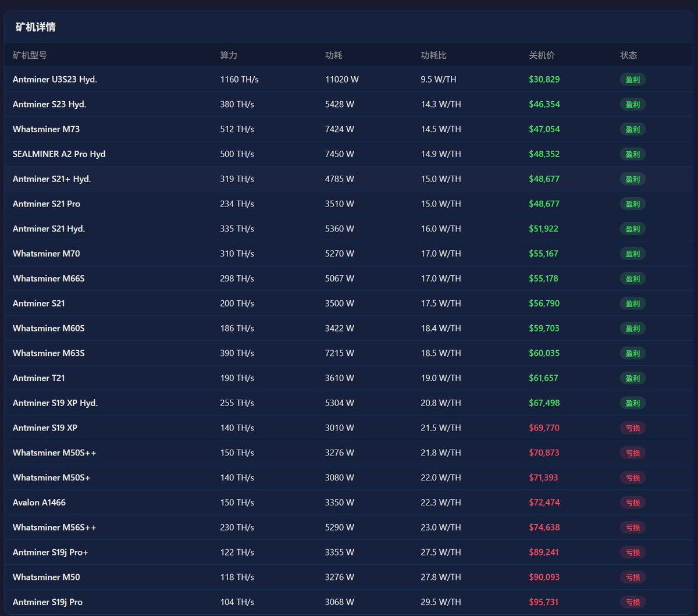Viewport: 698px width, 616px height.
Task: Select the Antminer S21 Pro model name
Action: 47,204
